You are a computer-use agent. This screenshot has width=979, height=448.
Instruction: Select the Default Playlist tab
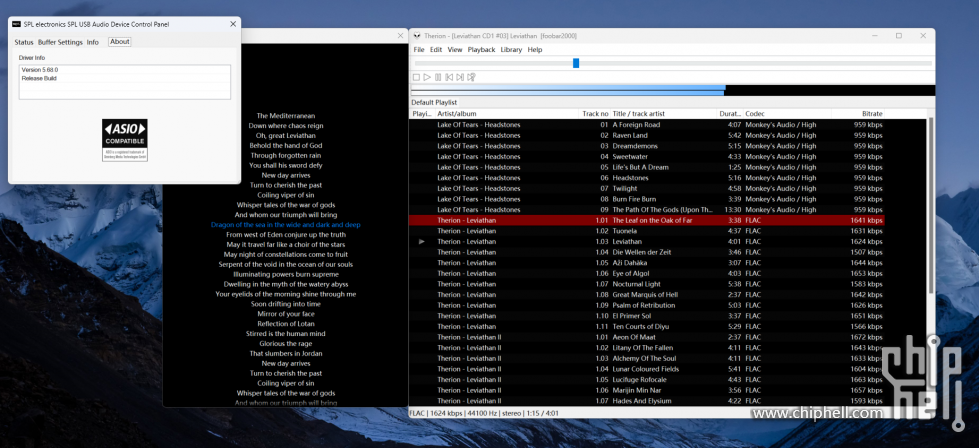tap(434, 102)
